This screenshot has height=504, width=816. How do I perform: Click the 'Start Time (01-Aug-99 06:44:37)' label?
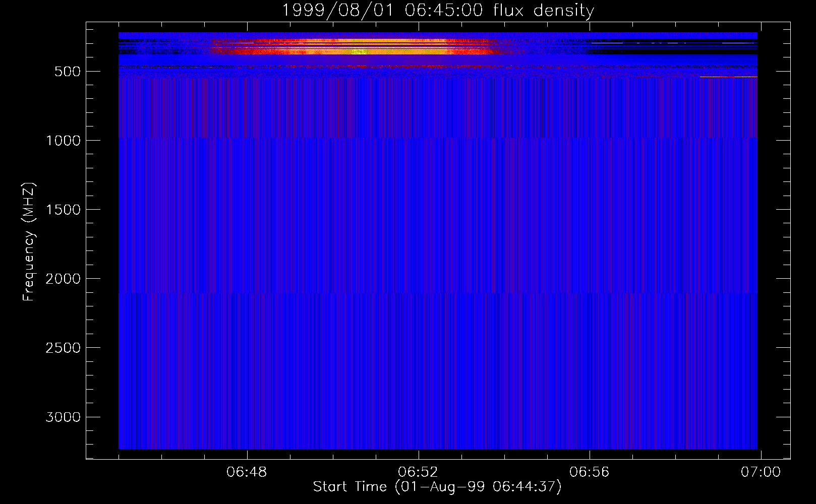[437, 487]
